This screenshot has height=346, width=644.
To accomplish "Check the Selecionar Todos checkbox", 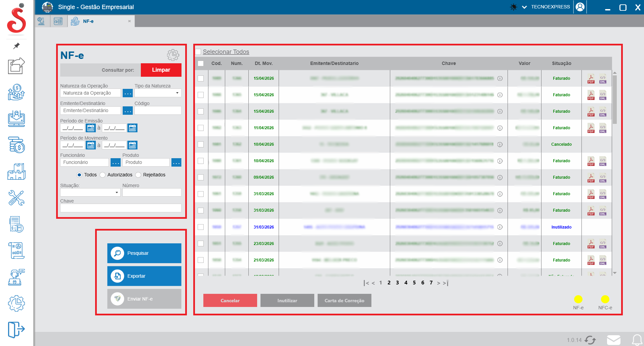I will 198,52.
